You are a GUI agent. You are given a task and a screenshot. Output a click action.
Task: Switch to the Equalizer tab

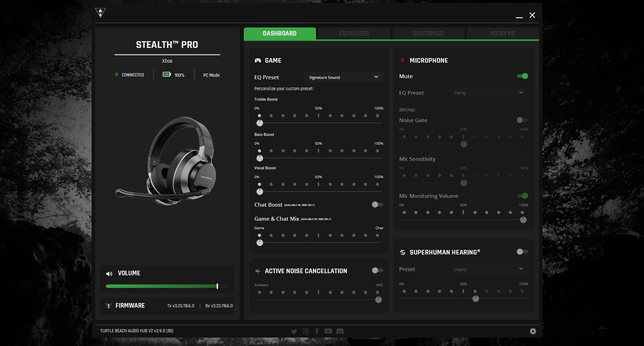pyautogui.click(x=354, y=33)
